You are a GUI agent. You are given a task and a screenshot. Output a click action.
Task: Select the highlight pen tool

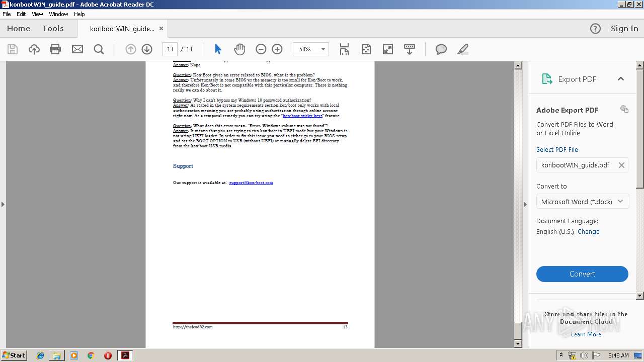coord(463,49)
